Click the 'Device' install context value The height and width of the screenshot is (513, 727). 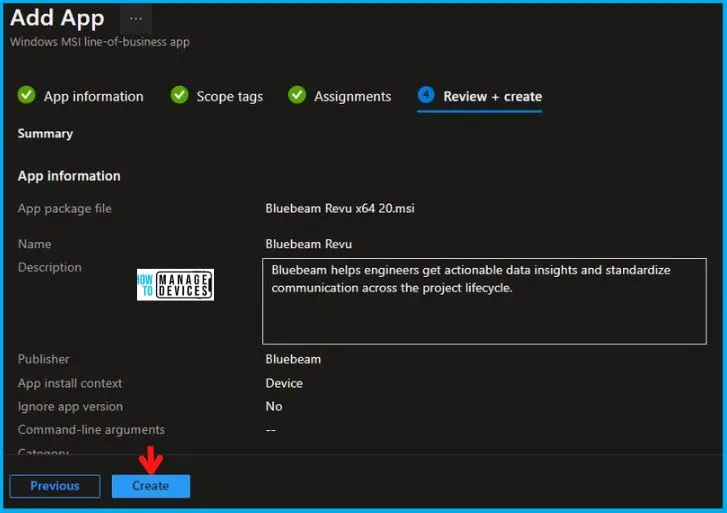click(284, 383)
